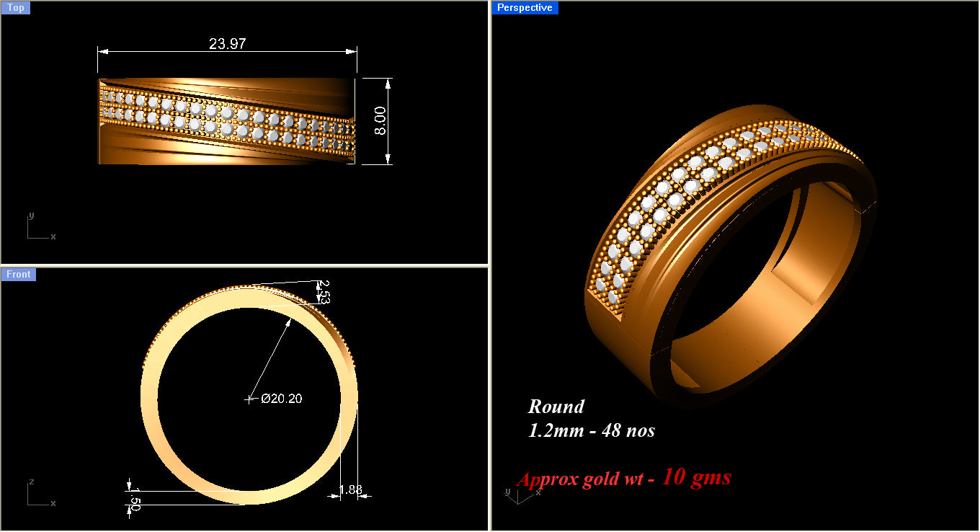This screenshot has height=532, width=980.
Task: Click the Top viewport title label
Action: (15, 7)
